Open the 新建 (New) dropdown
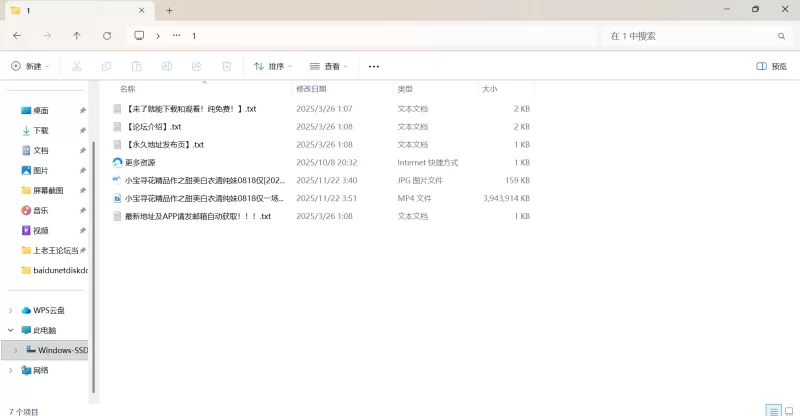800x416 pixels. (x=30, y=66)
